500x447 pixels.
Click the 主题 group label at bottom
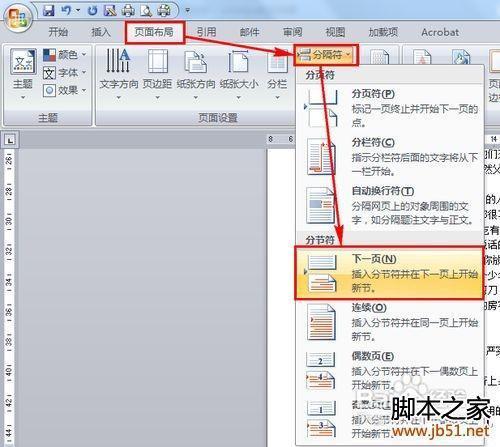[48, 118]
